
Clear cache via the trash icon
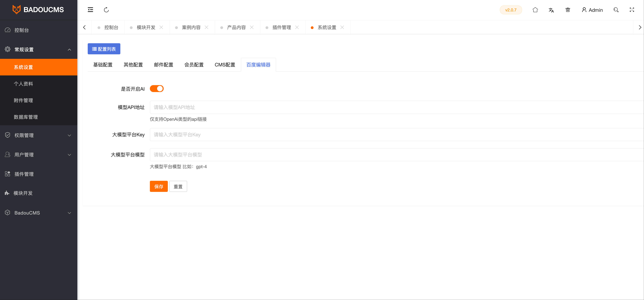pyautogui.click(x=568, y=10)
